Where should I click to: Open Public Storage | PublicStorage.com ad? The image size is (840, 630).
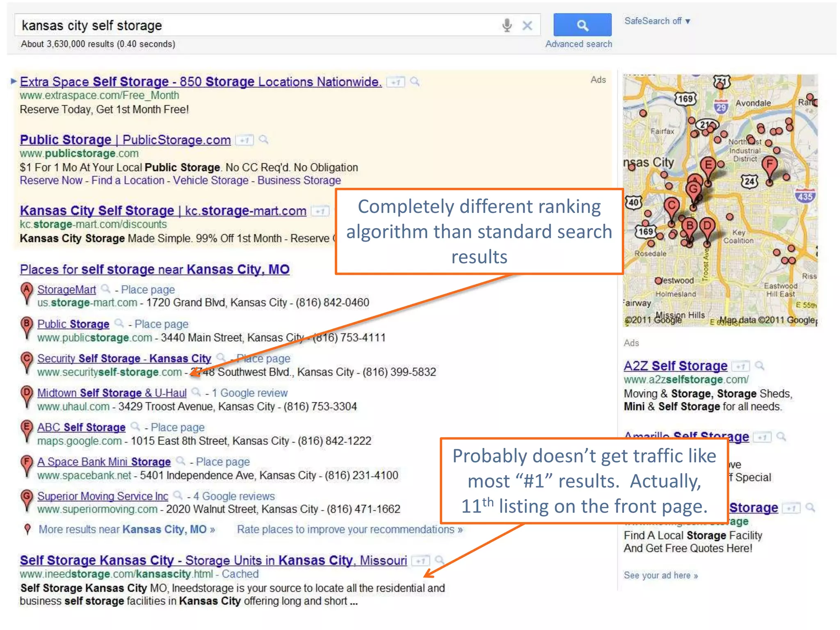coord(125,140)
